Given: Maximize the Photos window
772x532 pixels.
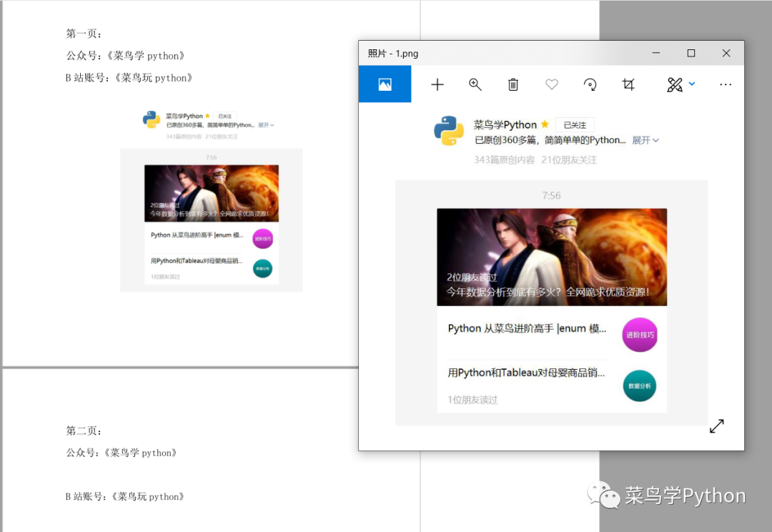Looking at the screenshot, I should tap(691, 53).
